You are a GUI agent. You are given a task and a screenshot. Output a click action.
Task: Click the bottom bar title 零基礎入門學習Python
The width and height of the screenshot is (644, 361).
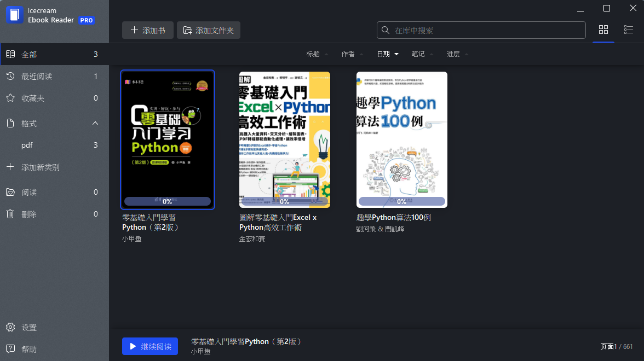pos(246,342)
